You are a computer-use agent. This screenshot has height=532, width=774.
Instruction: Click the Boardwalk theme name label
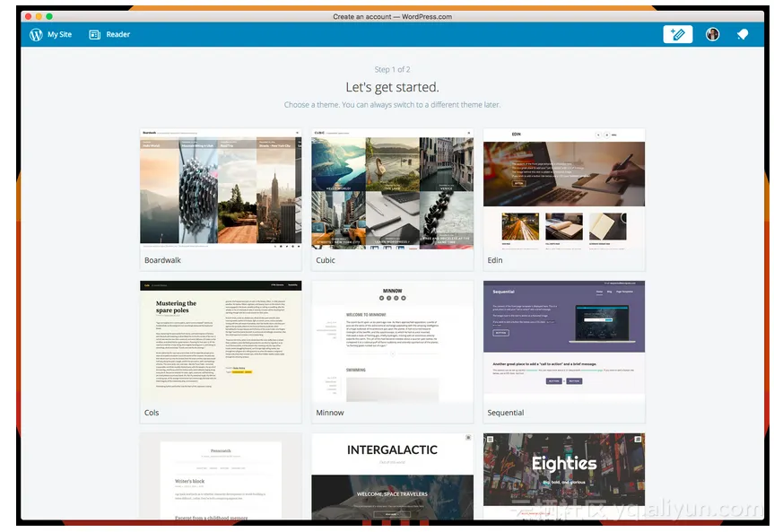click(163, 260)
